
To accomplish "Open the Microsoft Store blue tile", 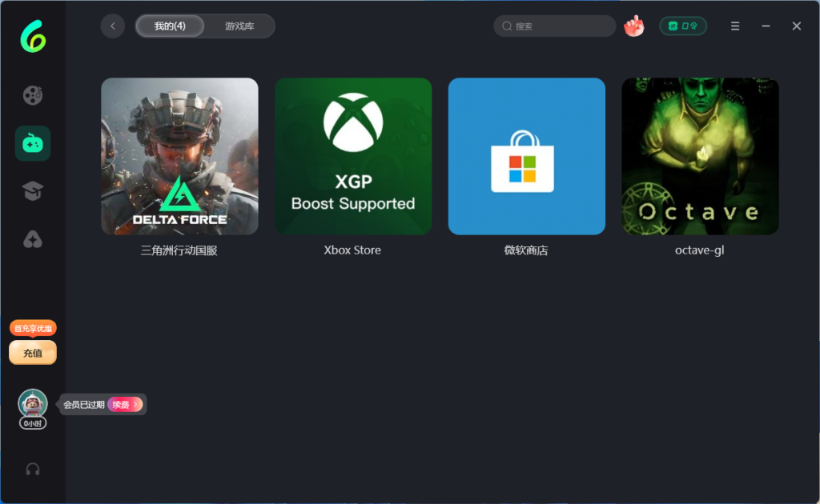I will pyautogui.click(x=527, y=156).
